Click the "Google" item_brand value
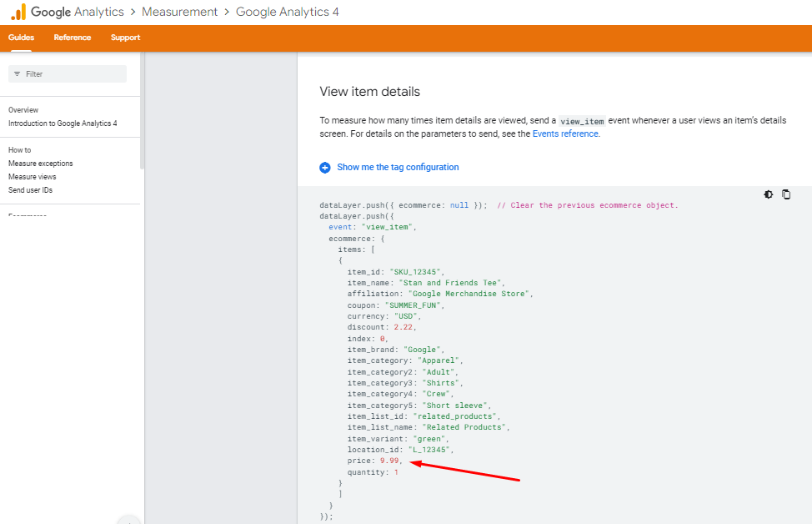This screenshot has width=812, height=524. click(x=424, y=350)
